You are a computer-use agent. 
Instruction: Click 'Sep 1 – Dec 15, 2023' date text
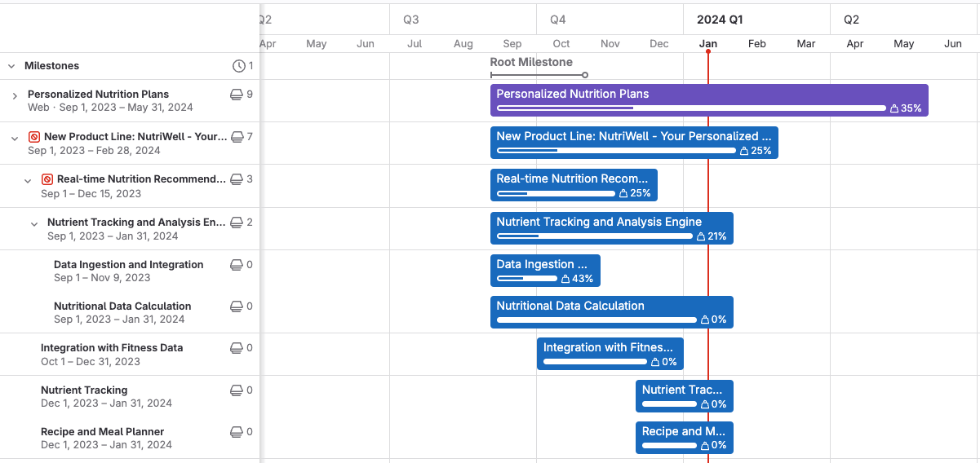click(91, 194)
